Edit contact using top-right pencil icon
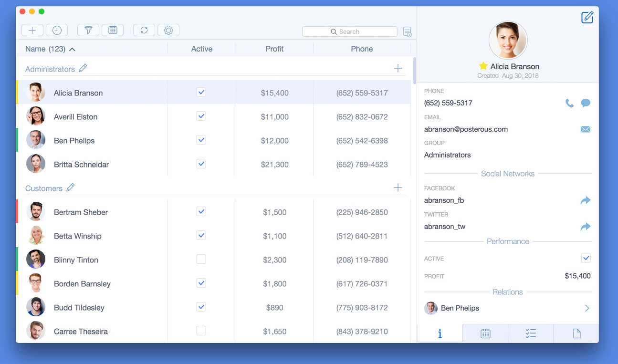The height and width of the screenshot is (364, 618). coord(587,18)
